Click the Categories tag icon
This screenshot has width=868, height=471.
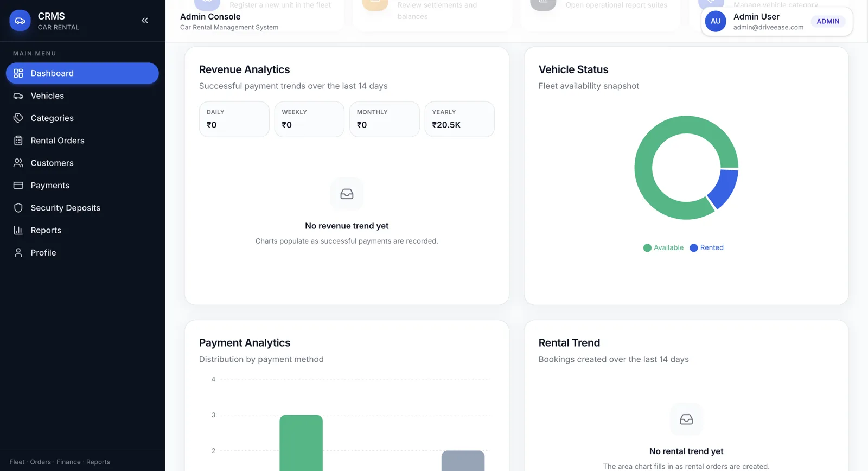tap(18, 118)
